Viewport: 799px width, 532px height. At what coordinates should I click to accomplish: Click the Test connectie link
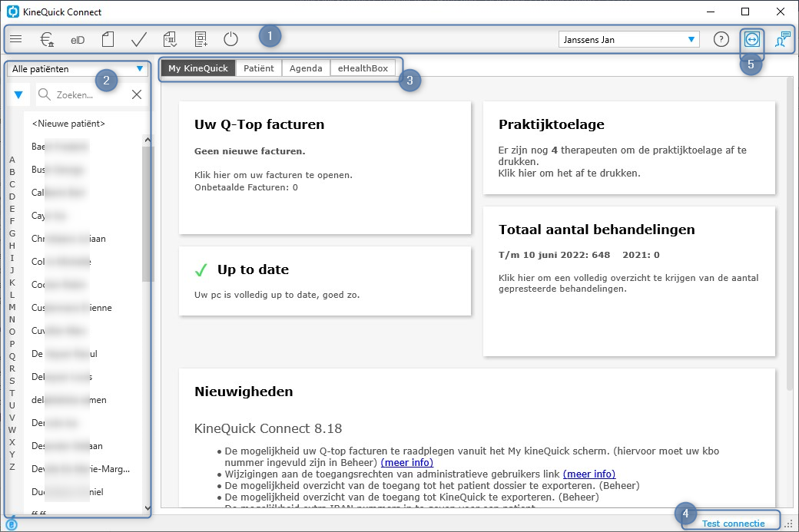733,524
